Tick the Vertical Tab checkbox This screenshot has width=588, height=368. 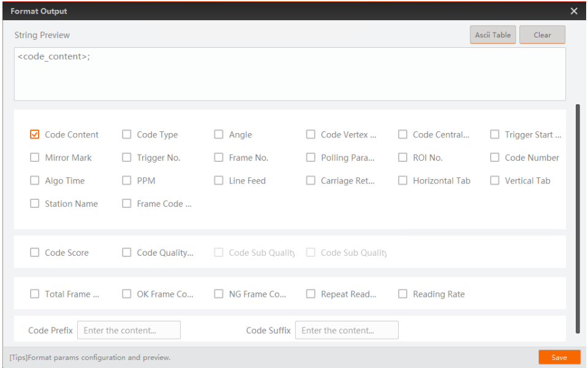495,180
